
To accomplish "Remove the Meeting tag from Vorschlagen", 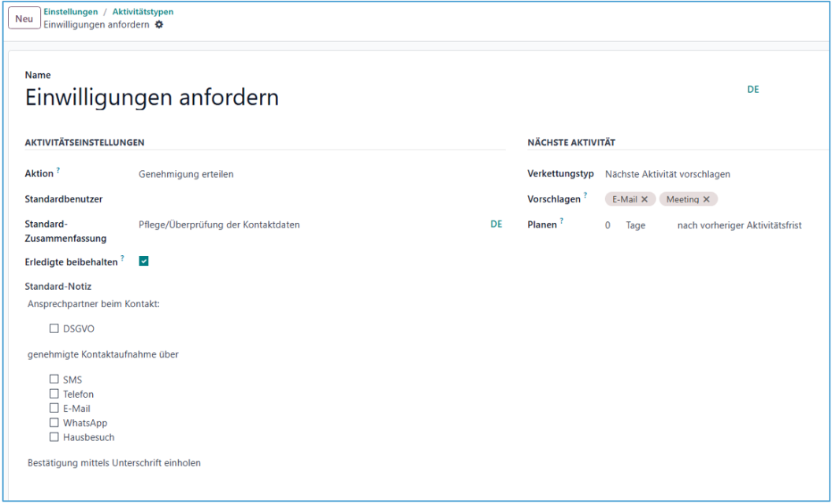I will [x=706, y=199].
